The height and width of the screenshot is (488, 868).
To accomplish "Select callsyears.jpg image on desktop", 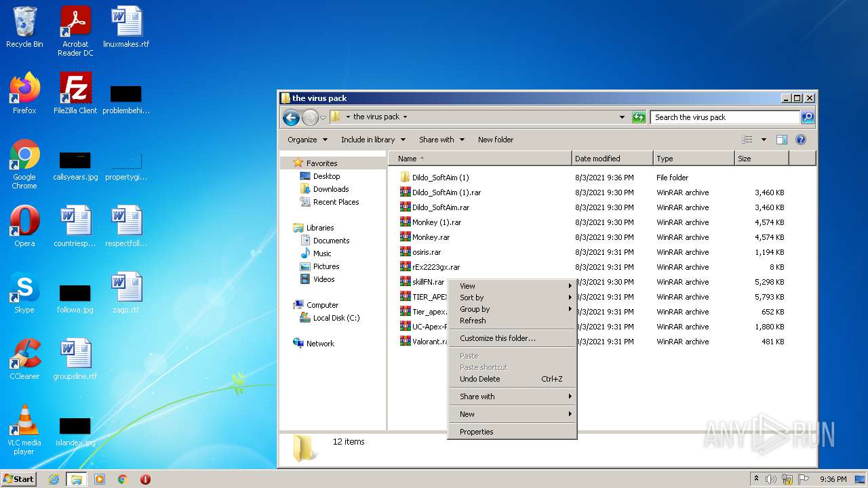I will pyautogui.click(x=75, y=166).
